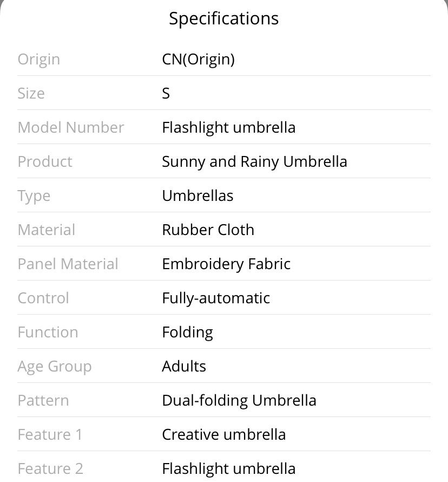Click the Specifications heading
The image size is (448, 482).
223,19
